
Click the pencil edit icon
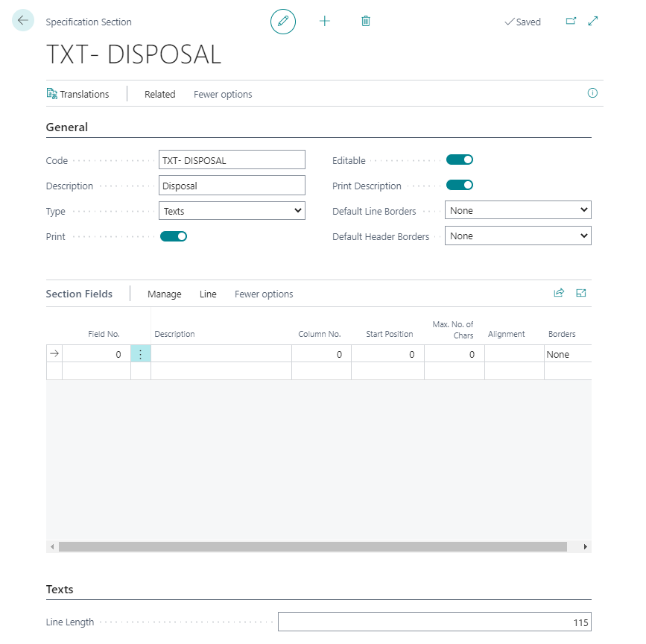pos(283,22)
